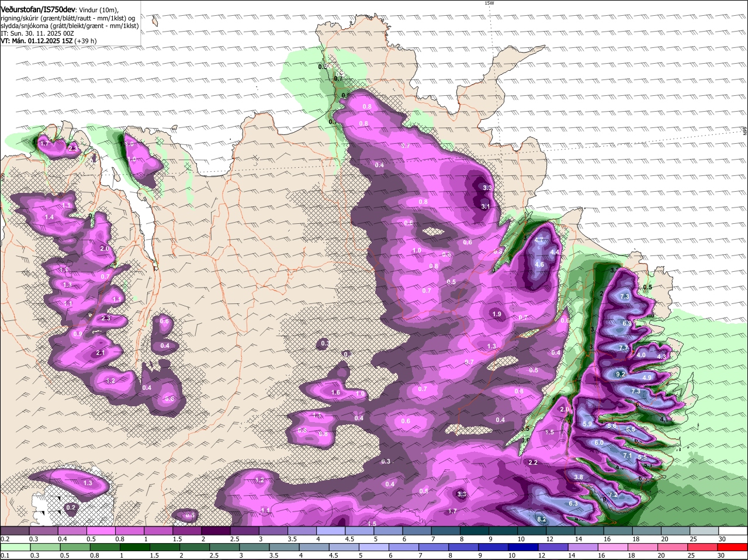Click the 6.9 precipitation value on the map
The width and height of the screenshot is (748, 560).
click(x=627, y=323)
